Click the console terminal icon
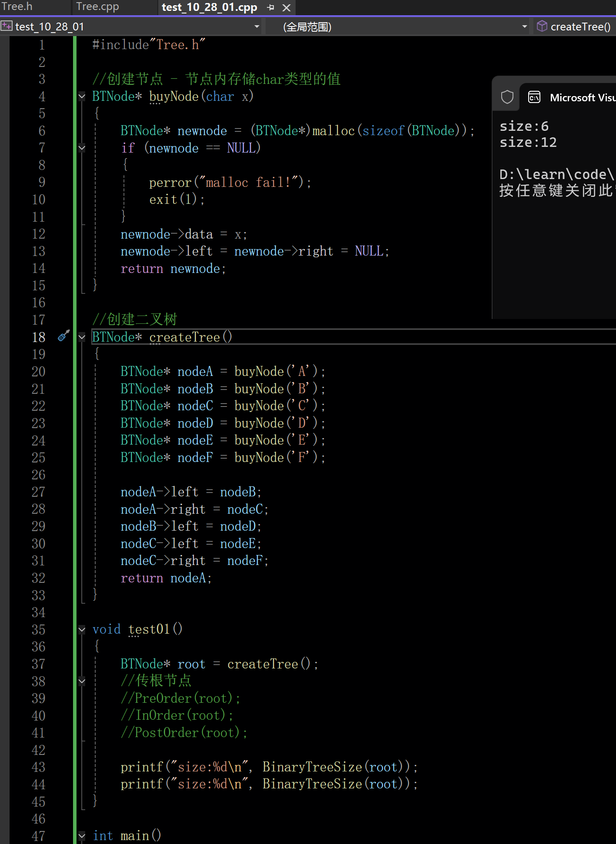The image size is (616, 844). tap(534, 97)
